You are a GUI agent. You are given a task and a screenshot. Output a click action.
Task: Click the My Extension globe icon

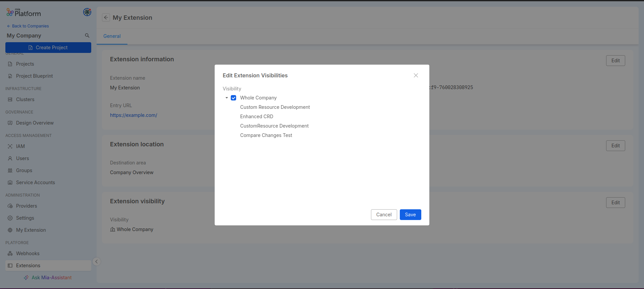coord(10,230)
